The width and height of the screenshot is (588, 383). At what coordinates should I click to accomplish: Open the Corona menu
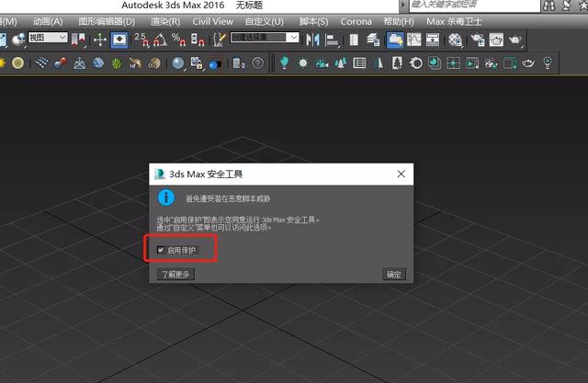tap(356, 22)
